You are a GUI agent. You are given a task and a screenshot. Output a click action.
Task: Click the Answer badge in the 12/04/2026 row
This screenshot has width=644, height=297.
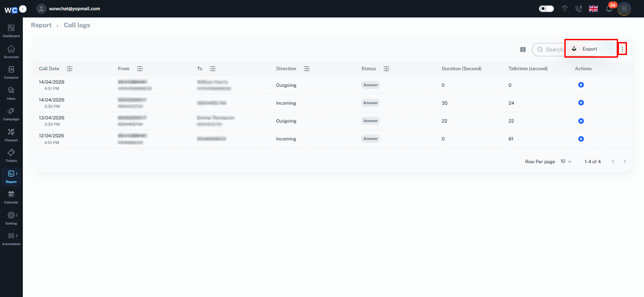(371, 139)
